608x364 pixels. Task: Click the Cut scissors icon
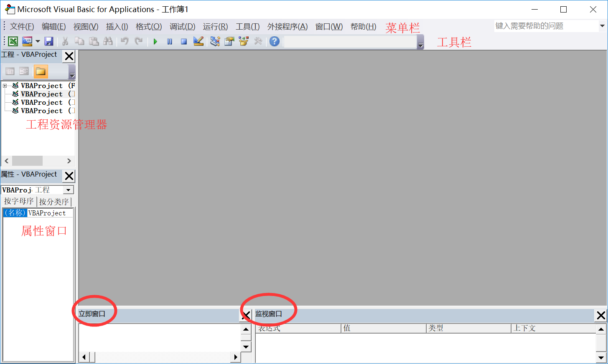[65, 41]
